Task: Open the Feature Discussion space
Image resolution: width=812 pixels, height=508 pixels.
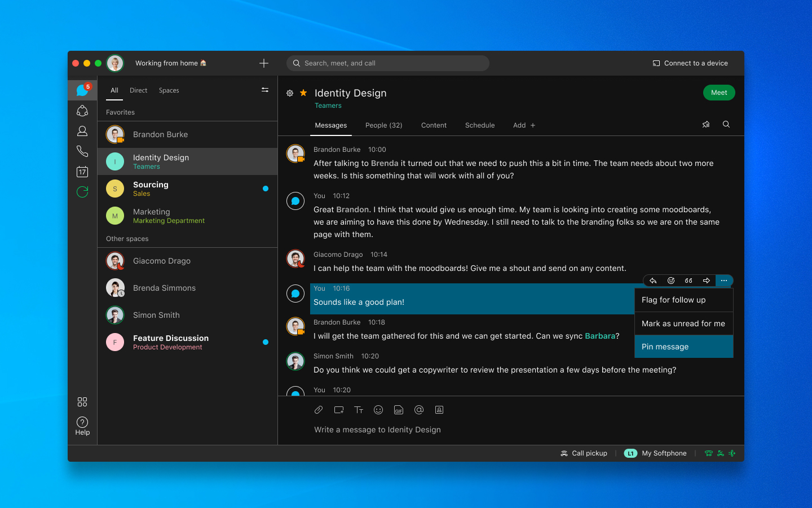Action: coord(187,342)
